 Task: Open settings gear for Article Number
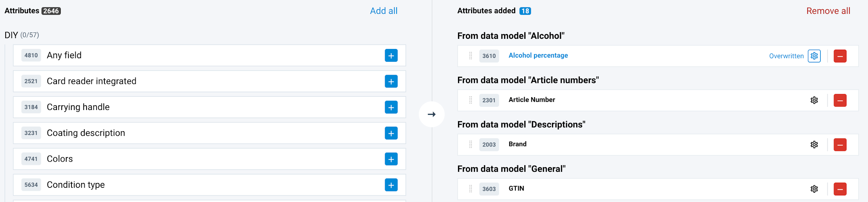[x=814, y=100]
